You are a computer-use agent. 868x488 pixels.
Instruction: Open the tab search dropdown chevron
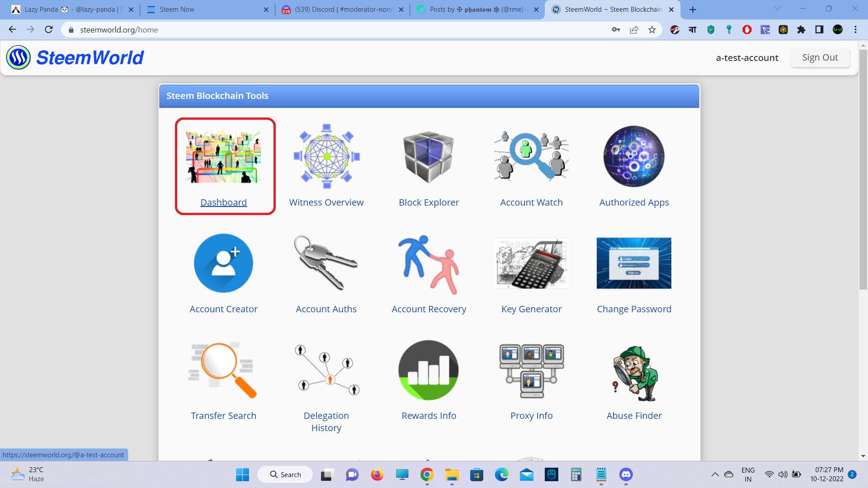click(777, 9)
